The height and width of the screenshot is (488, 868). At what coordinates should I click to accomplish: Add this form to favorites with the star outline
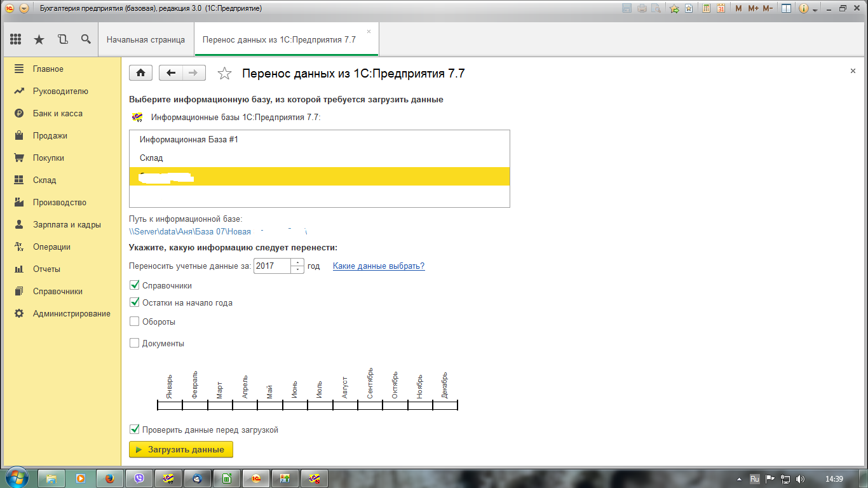click(x=224, y=73)
